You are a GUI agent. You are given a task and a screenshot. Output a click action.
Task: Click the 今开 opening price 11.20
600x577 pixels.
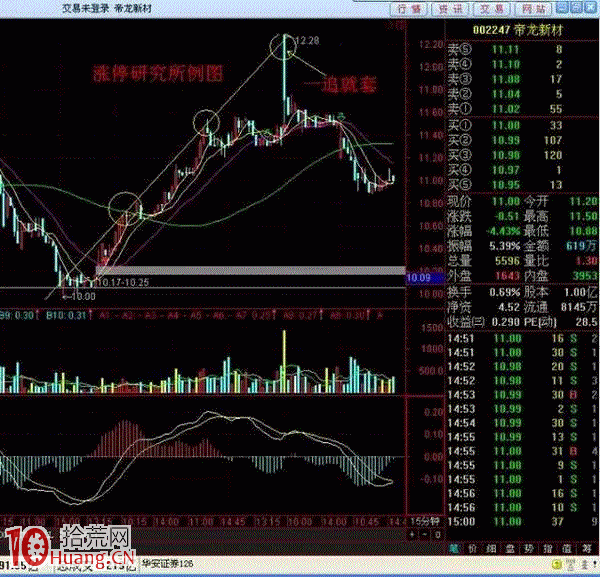click(584, 201)
